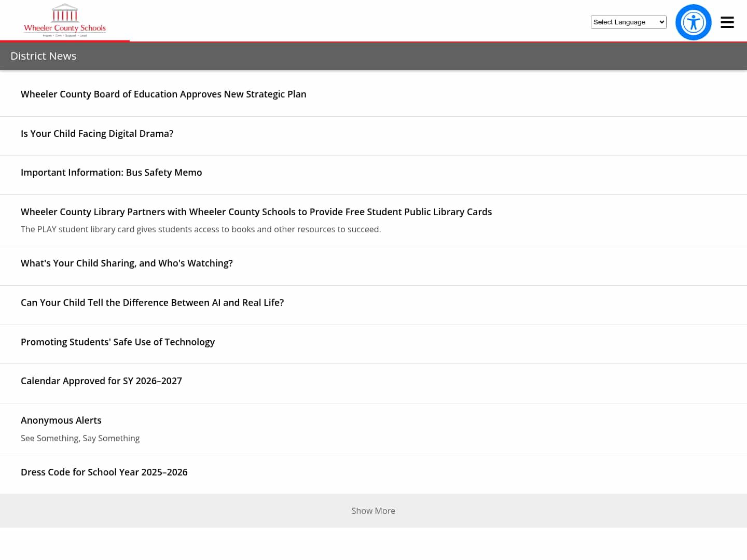Screen dimensions: 747x560
Task: Read 'Is Your Child Facing Digital Drama?'
Action: pyautogui.click(x=97, y=134)
